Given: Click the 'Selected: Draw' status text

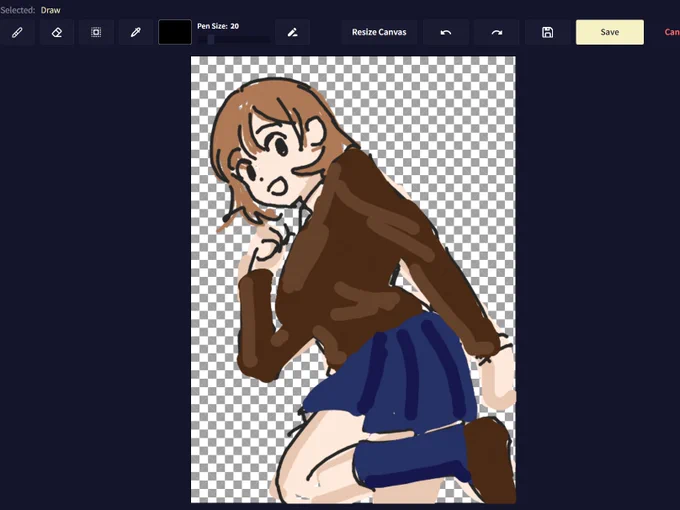Looking at the screenshot, I should point(30,10).
